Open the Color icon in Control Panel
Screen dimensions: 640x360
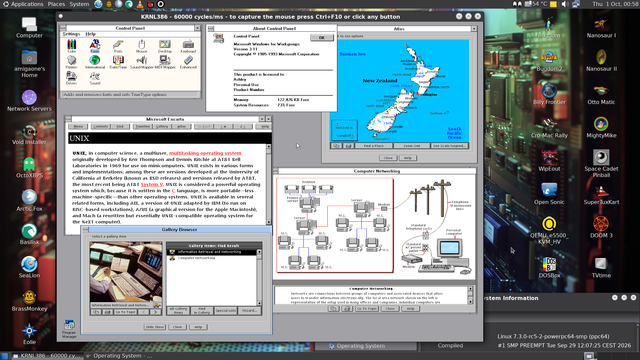(71, 46)
